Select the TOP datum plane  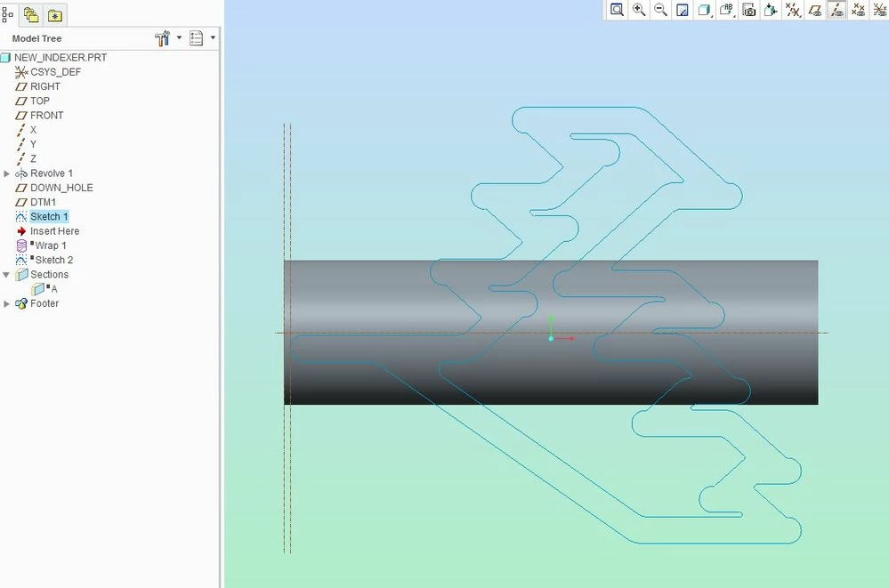40,101
